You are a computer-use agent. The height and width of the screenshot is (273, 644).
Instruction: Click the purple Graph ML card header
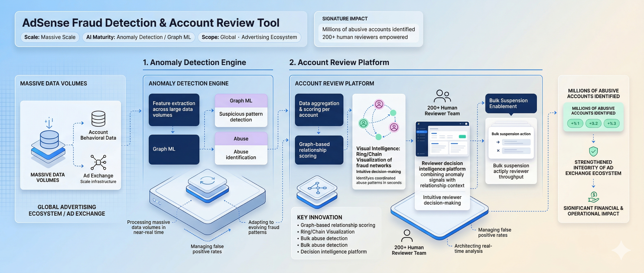click(241, 101)
